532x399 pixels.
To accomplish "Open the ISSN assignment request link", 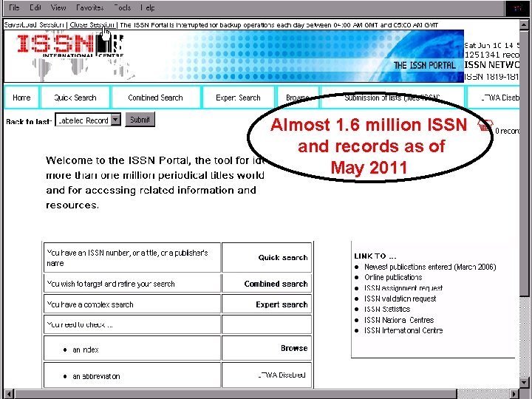I will coord(403,288).
